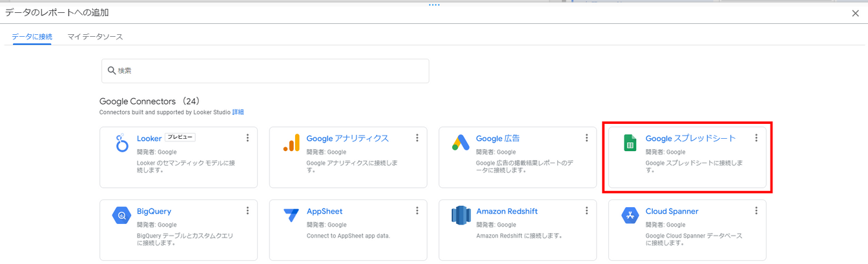Open the 詳細 link for connectors
868x264 pixels.
(238, 112)
